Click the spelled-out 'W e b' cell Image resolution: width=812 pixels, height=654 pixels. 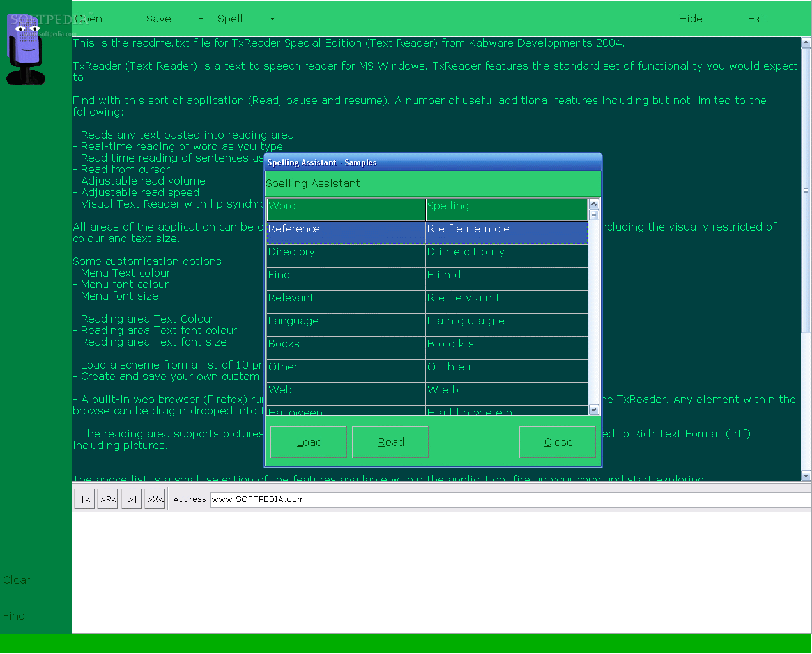(507, 393)
